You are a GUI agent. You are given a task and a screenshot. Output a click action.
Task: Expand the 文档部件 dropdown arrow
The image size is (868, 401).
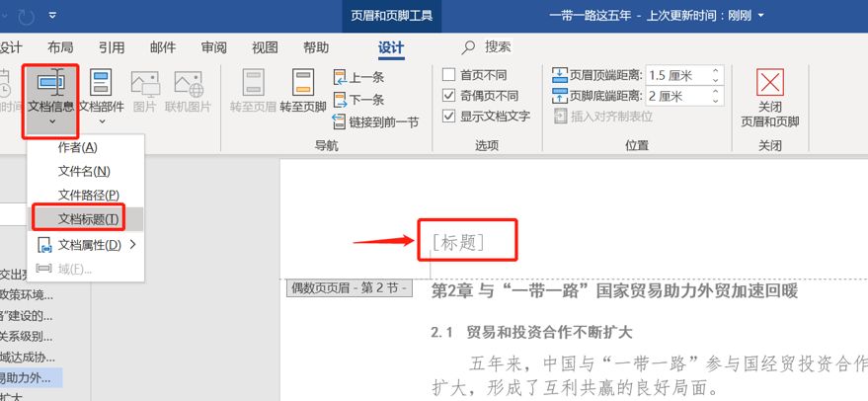click(x=102, y=121)
